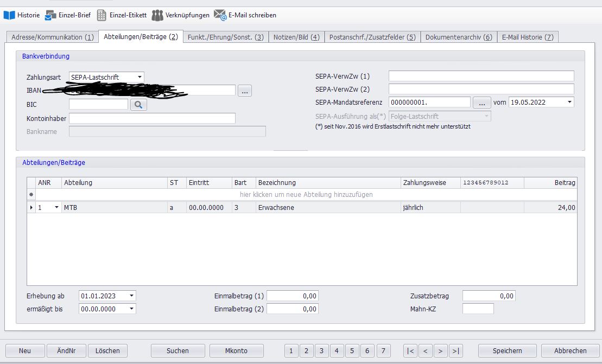Open Verknüpfungen people icon

157,15
